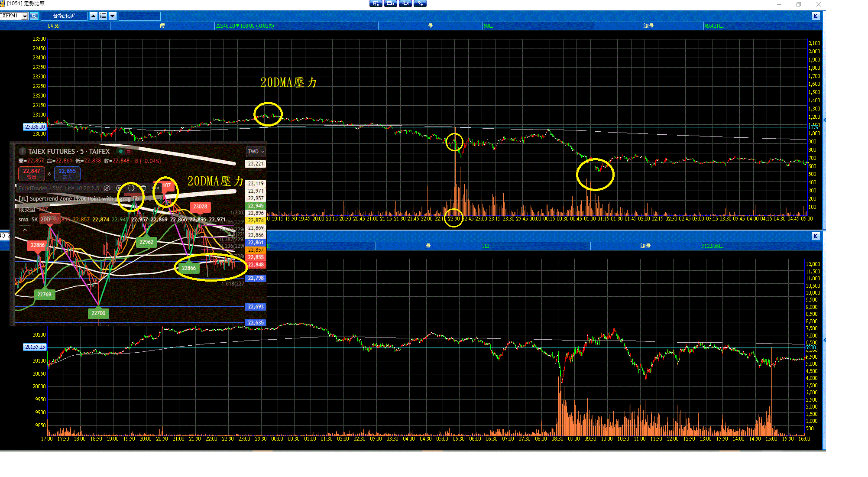
Task: Click the symbol search magnifier icon
Action: 34,16
